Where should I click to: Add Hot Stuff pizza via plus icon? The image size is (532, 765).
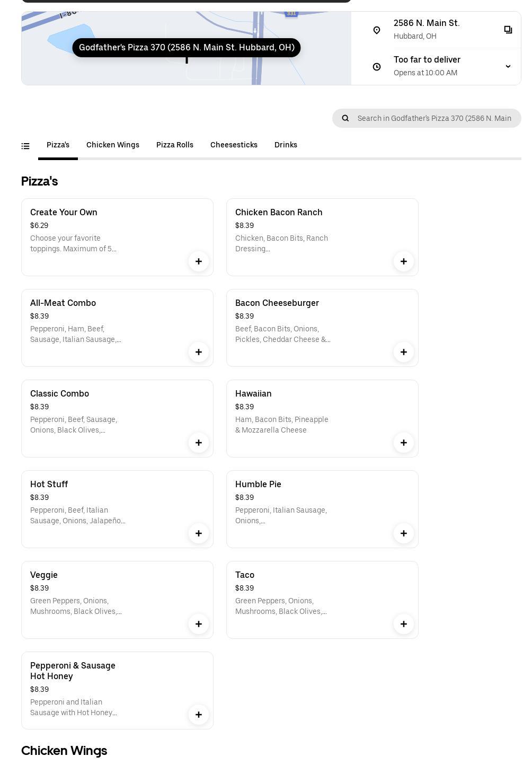click(199, 533)
